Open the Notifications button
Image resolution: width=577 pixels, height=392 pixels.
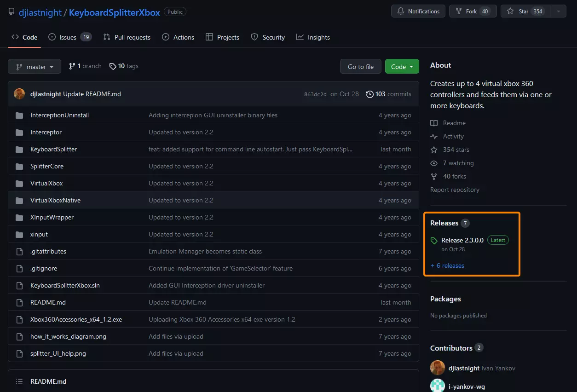(x=418, y=12)
